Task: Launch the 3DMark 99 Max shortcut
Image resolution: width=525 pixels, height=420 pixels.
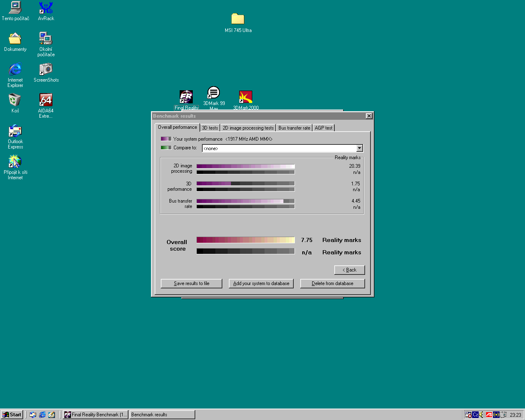Action: 213,93
